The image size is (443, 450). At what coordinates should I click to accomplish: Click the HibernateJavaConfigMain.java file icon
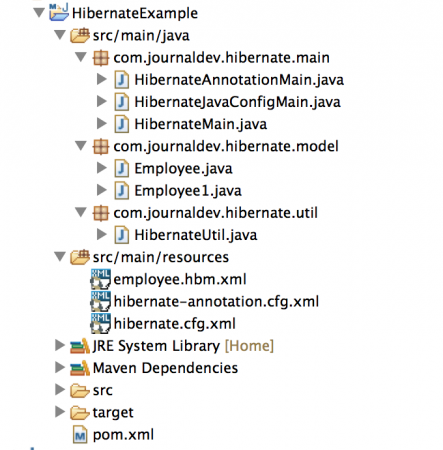[x=122, y=102]
